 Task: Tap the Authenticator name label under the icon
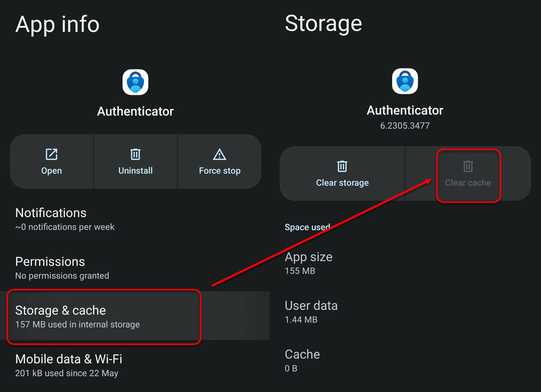135,111
